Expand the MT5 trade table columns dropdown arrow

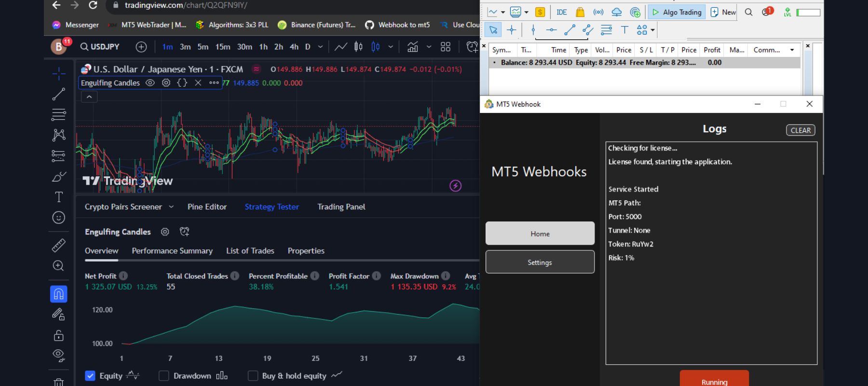pyautogui.click(x=792, y=50)
